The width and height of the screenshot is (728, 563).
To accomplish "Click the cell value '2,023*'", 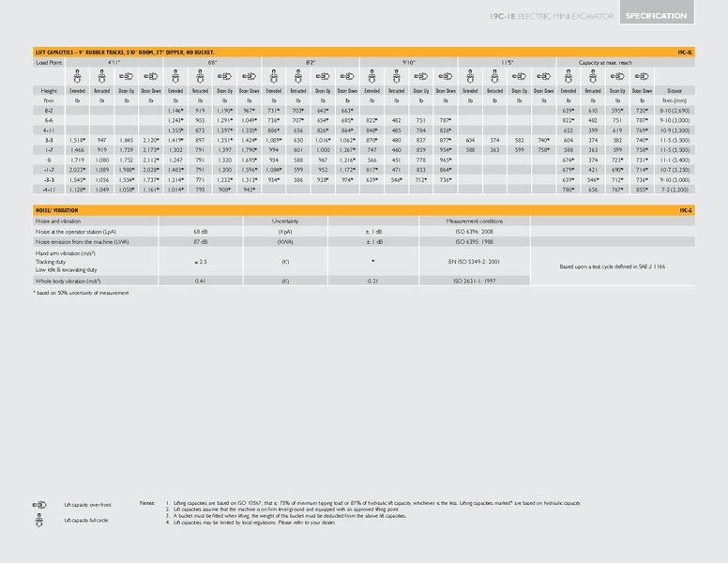I will (78, 170).
